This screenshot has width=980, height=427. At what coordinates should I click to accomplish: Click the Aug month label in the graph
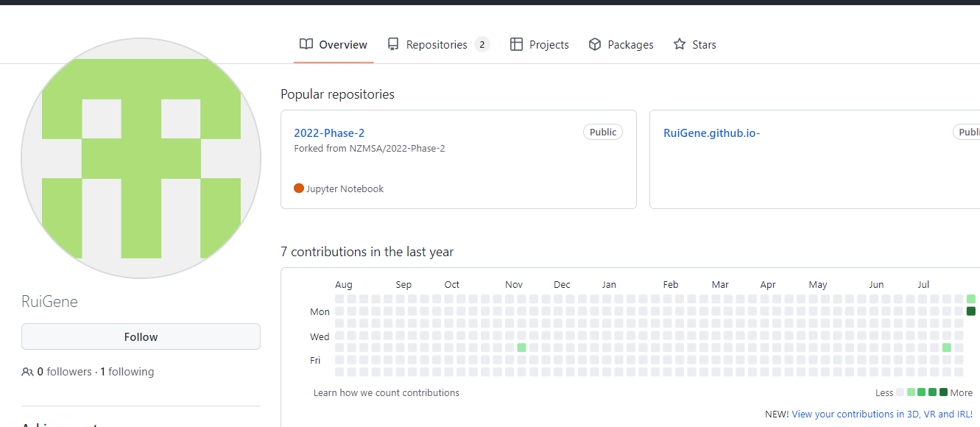click(x=344, y=285)
